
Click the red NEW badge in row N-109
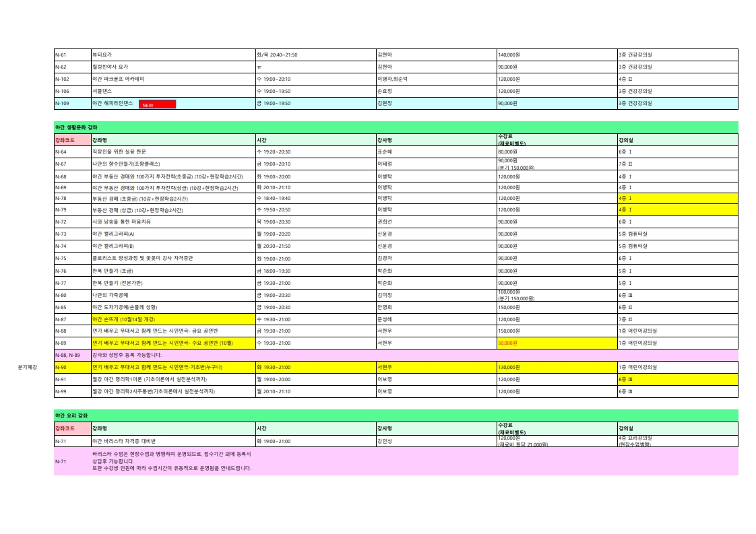157,104
